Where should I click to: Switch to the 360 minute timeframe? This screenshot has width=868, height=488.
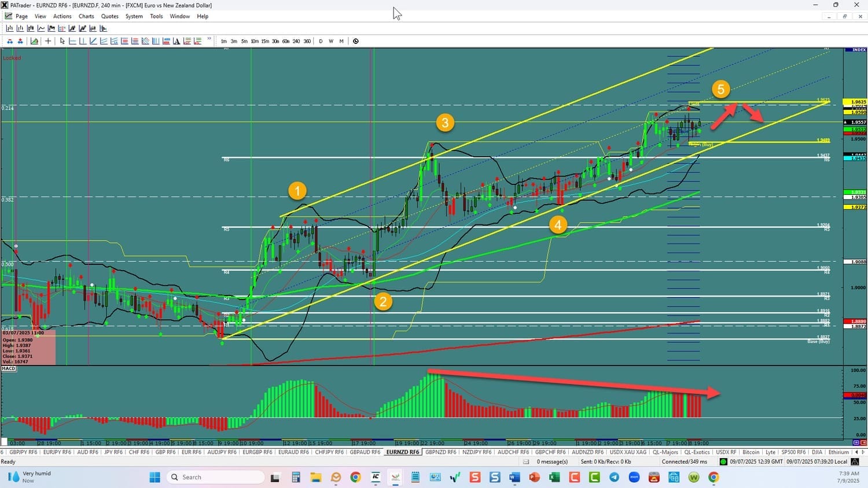point(307,41)
